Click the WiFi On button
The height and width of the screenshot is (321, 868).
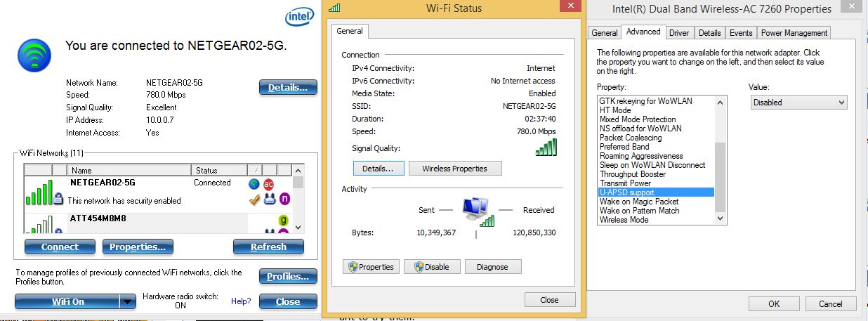point(67,301)
